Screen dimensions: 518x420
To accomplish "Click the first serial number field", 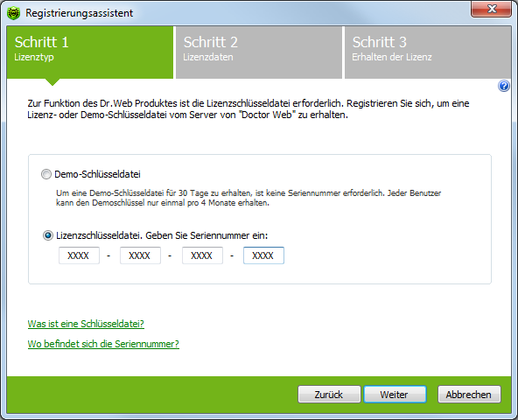I will click(x=79, y=255).
